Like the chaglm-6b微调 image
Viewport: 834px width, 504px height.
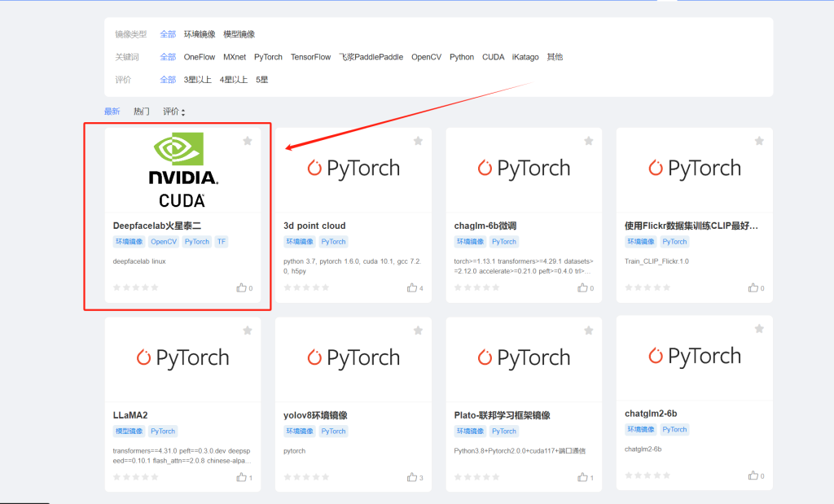pos(583,287)
